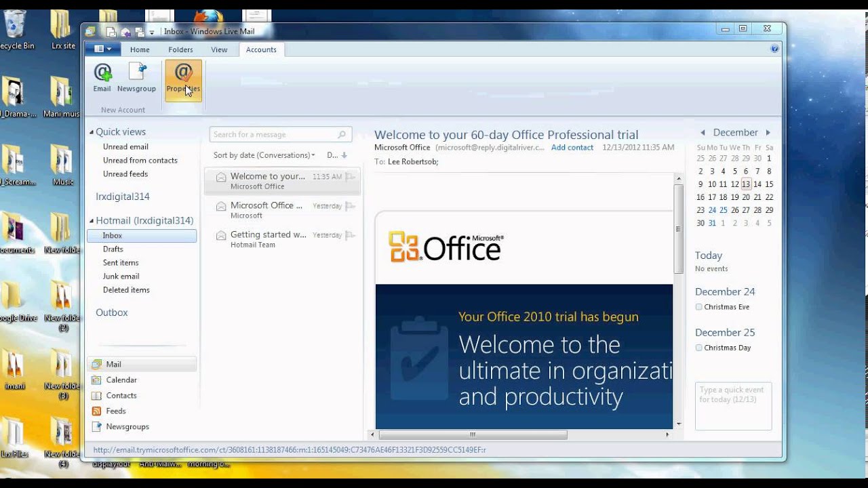Image resolution: width=868 pixels, height=488 pixels.
Task: Open the Music desktop folder
Action: pyautogui.click(x=62, y=166)
